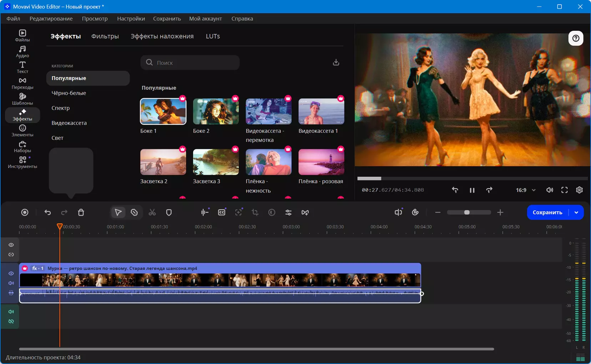Open the Sets (Наборы) panel
This screenshot has width=591, height=364.
tap(22, 146)
